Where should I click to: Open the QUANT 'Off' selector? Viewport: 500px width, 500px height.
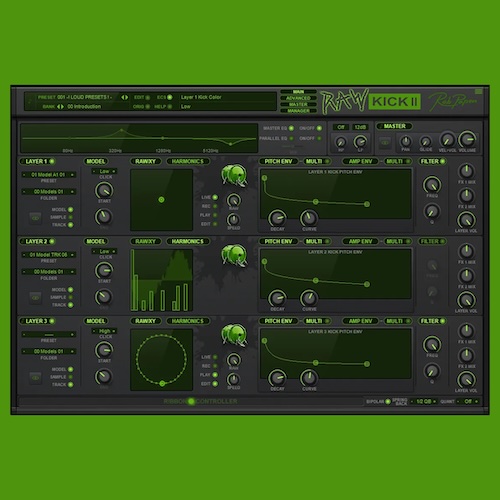pyautogui.click(x=468, y=401)
